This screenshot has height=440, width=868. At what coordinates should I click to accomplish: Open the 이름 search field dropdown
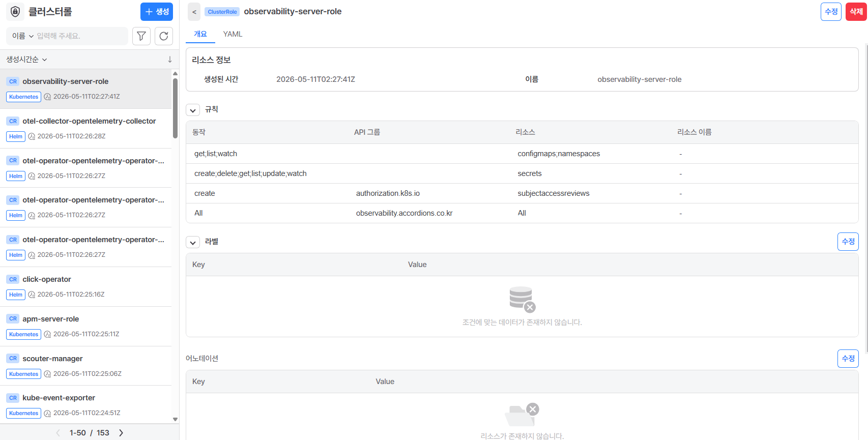[23, 36]
